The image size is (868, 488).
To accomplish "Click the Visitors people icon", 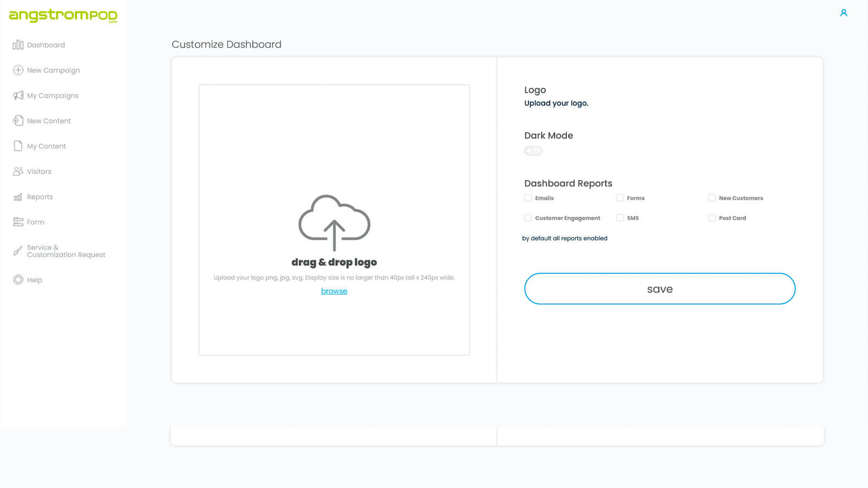I will (18, 171).
